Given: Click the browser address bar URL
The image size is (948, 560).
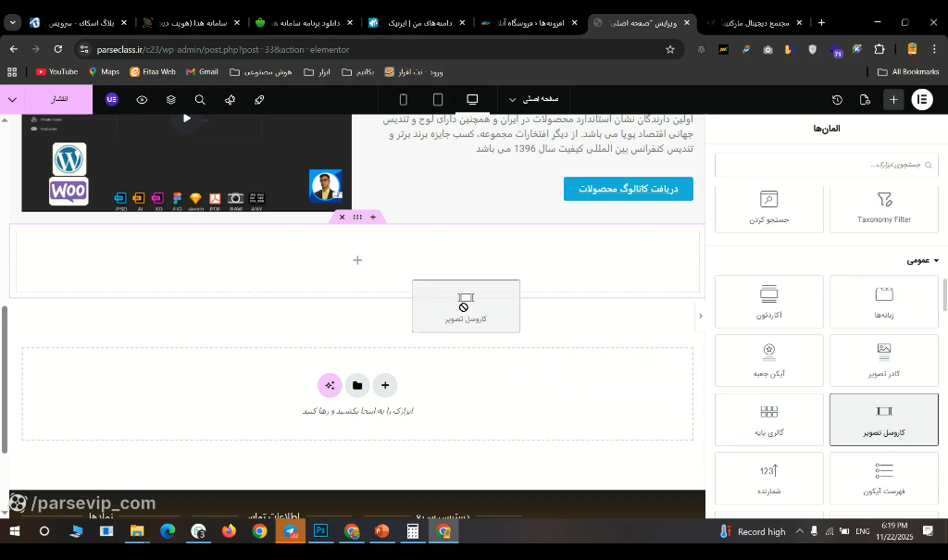Looking at the screenshot, I should pos(222,50).
